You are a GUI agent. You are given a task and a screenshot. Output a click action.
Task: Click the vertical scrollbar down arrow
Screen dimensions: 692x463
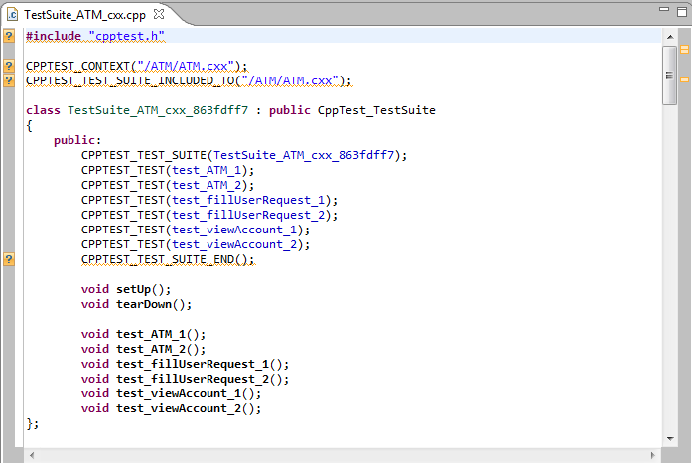(x=670, y=438)
